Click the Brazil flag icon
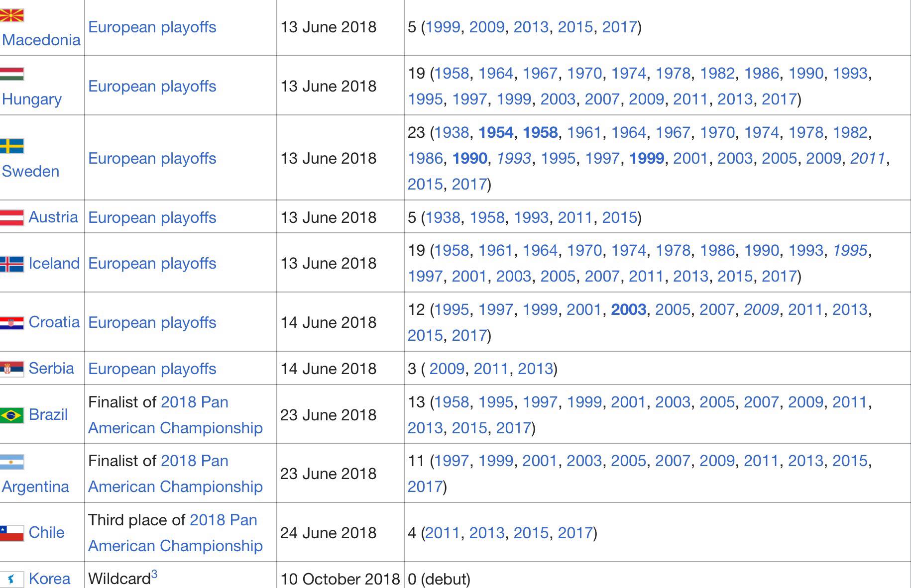This screenshot has height=588, width=911. coord(12,415)
